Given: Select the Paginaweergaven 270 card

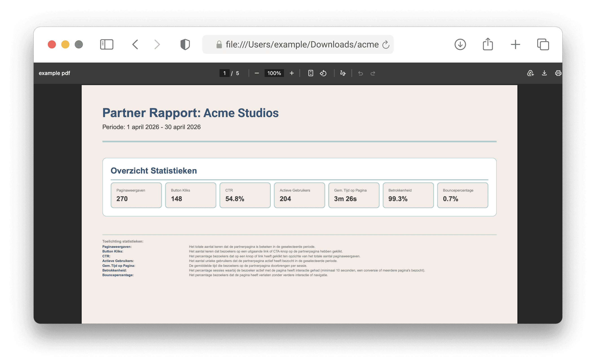Looking at the screenshot, I should coord(136,195).
